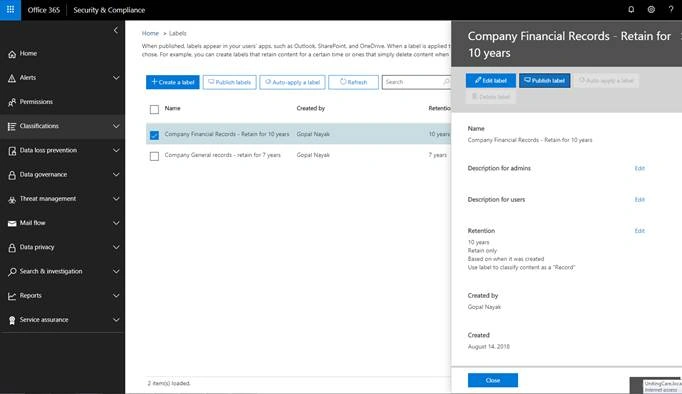The image size is (682, 394).
Task: Click the Threat management biohazard icon
Action: click(x=12, y=199)
